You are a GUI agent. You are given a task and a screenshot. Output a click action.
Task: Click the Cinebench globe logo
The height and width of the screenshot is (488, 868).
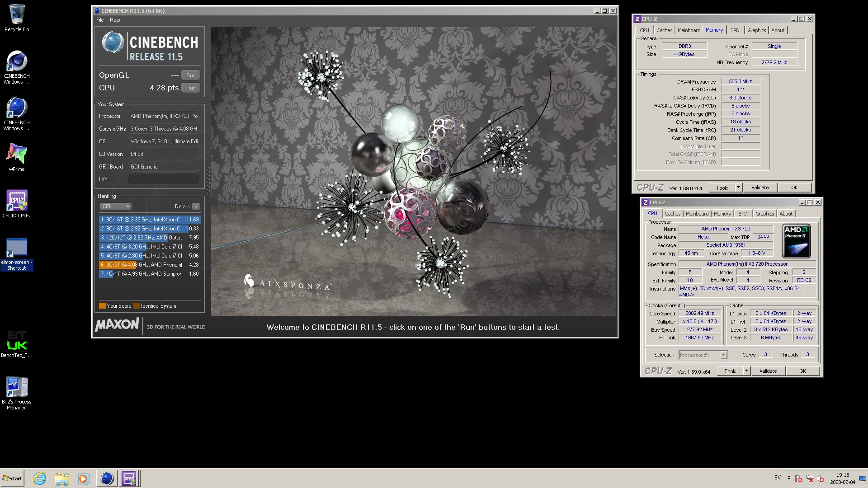pos(113,43)
